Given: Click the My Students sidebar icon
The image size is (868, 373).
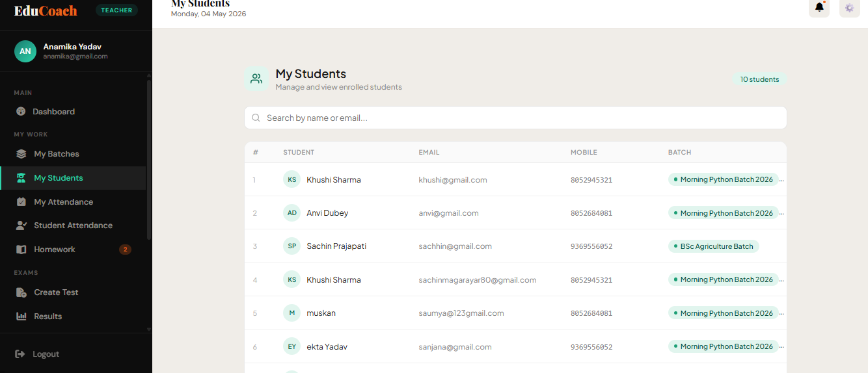Looking at the screenshot, I should pyautogui.click(x=21, y=178).
